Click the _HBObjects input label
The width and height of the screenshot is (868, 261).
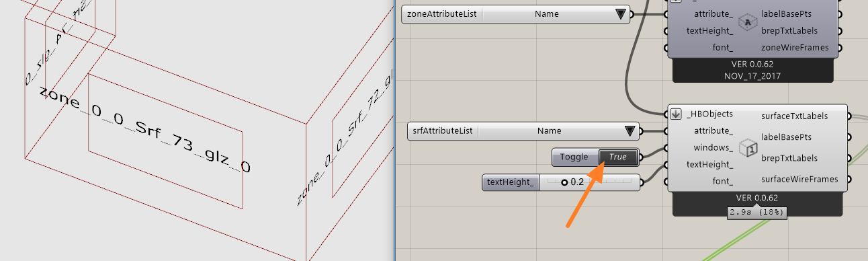coord(709,114)
